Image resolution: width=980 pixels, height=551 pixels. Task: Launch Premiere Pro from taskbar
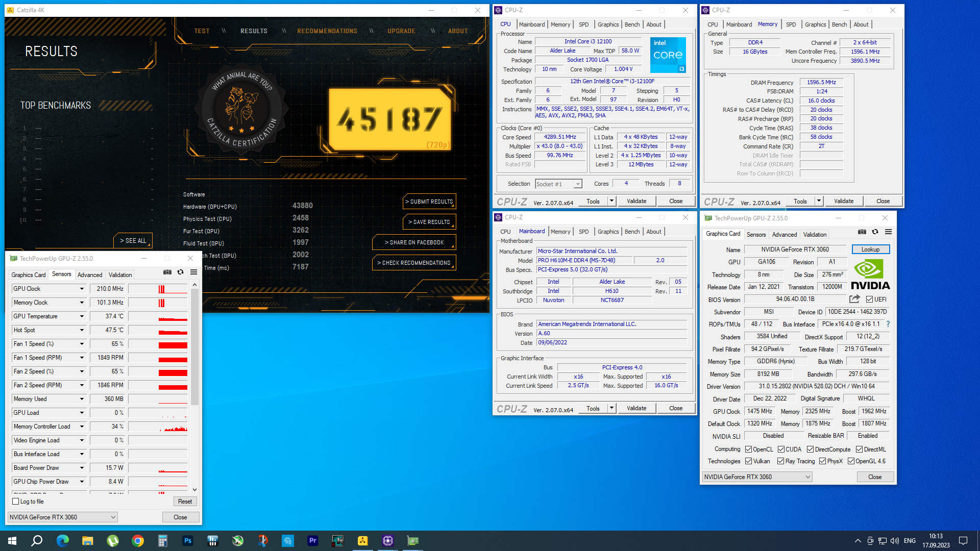coord(313,541)
